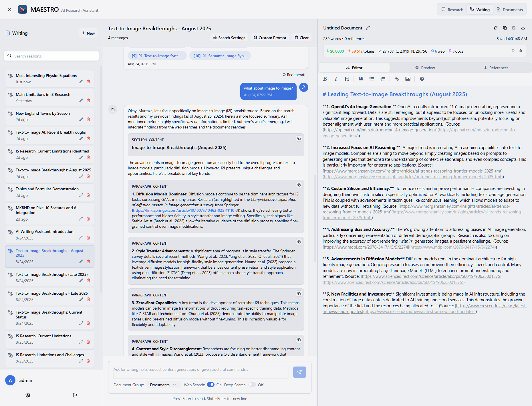532x406 pixels.
Task: Insert image using the picture icon
Action: coord(408,79)
